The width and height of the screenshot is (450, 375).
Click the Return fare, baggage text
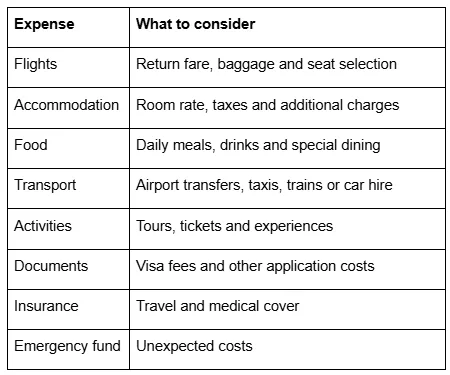click(205, 64)
